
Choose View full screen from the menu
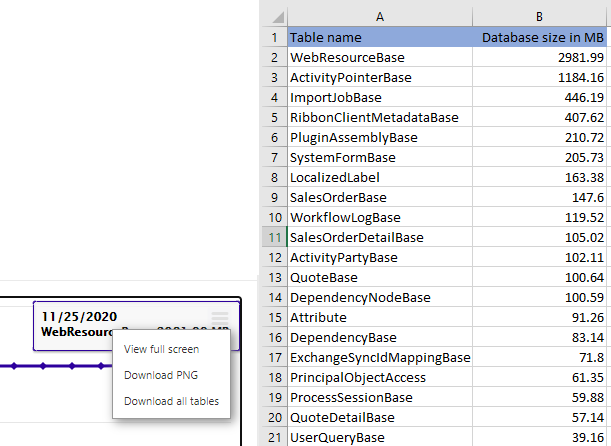point(161,349)
